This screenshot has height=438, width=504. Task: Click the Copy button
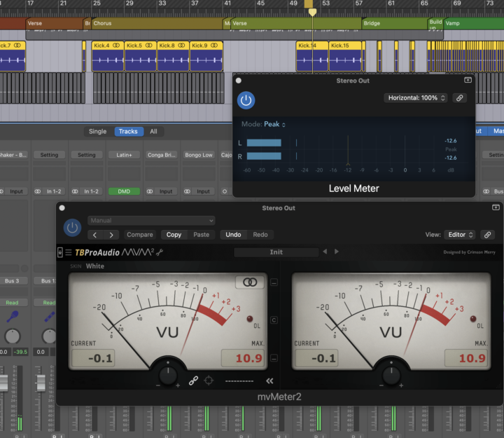174,235
